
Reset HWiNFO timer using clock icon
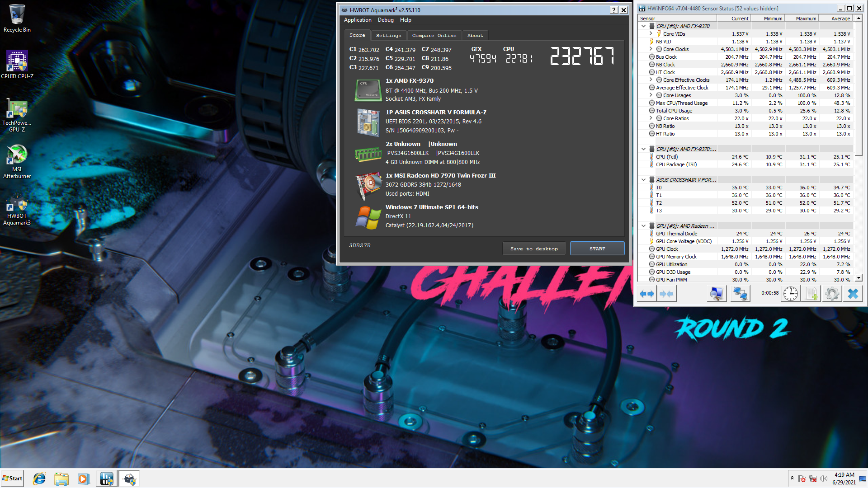click(791, 294)
